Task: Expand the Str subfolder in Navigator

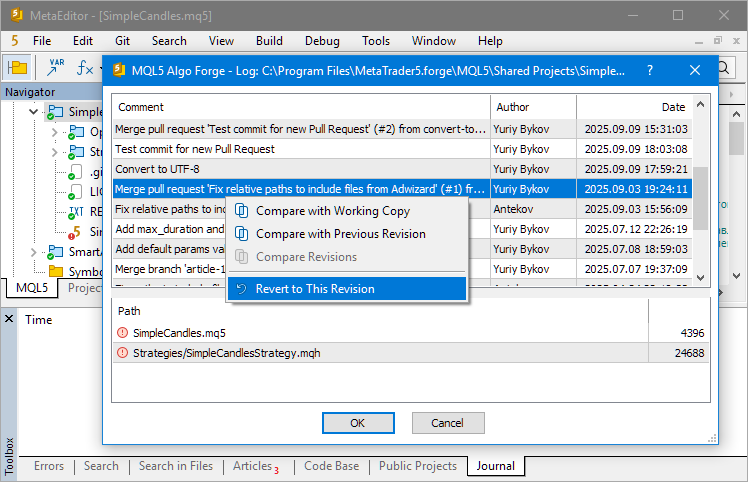Action: coord(54,152)
